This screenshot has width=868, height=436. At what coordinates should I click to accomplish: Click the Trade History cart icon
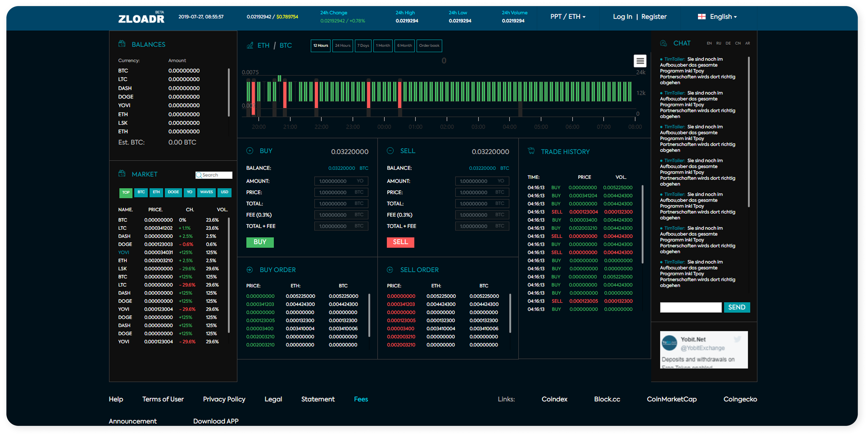pos(531,151)
